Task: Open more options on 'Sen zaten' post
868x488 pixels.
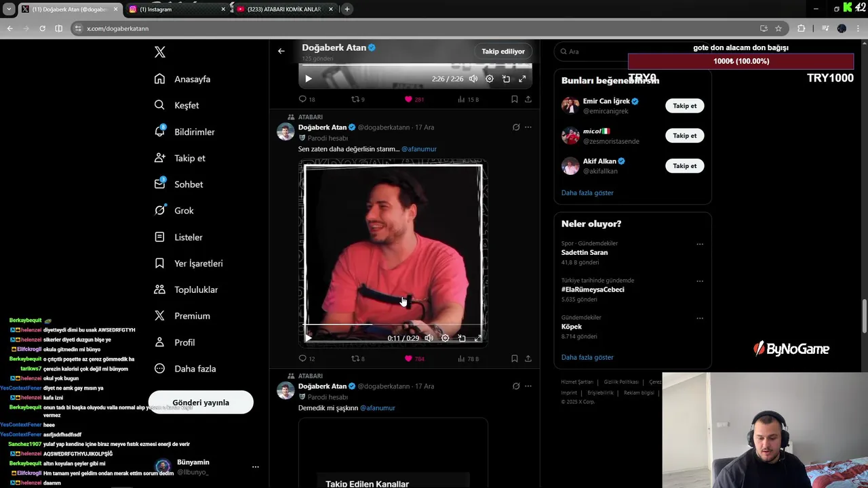Action: coord(528,127)
